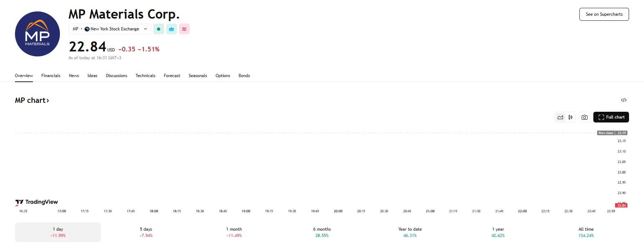The width and height of the screenshot is (644, 251).
Task: Click the Prev close 23.19 price marker
Action: pos(613,133)
